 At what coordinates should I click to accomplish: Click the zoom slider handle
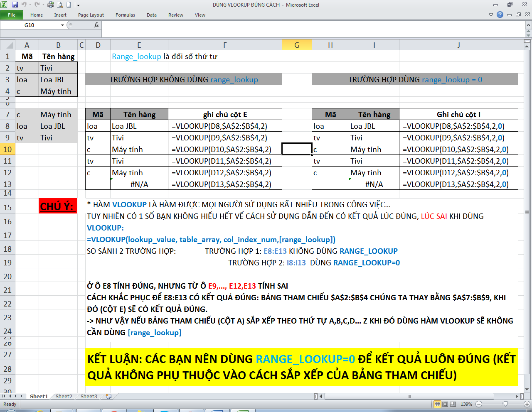(505, 404)
